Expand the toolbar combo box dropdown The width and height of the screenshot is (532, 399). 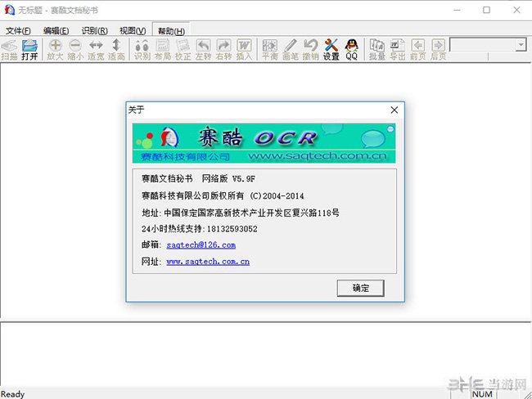(521, 45)
